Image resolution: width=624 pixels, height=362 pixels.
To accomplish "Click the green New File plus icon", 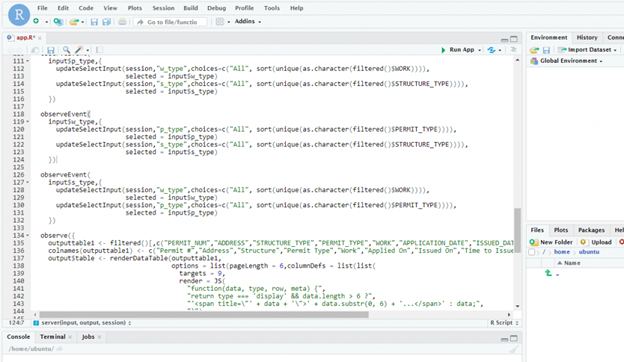I will coord(36,21).
